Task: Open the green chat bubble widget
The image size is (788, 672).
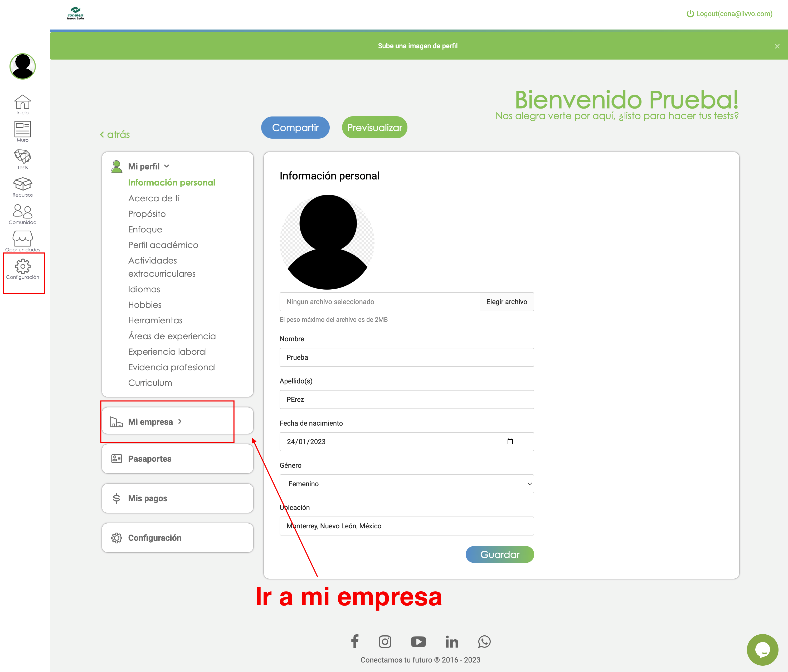Action: (x=762, y=650)
